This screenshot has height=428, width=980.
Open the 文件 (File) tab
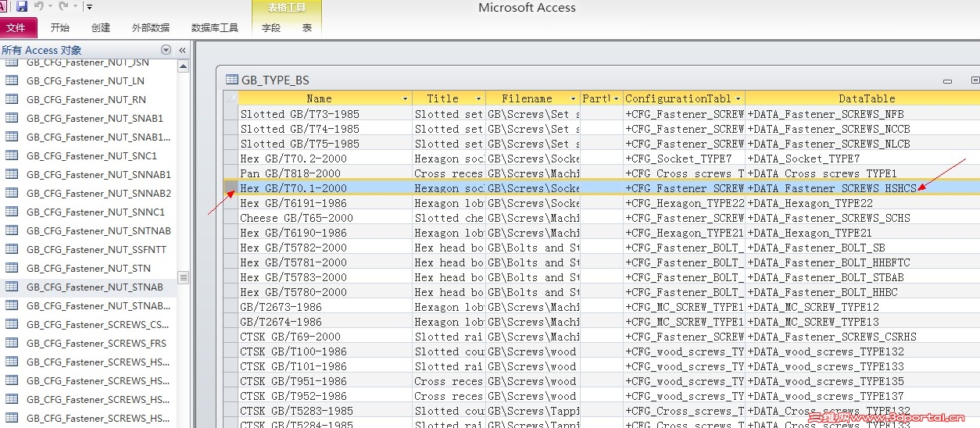coord(16,27)
